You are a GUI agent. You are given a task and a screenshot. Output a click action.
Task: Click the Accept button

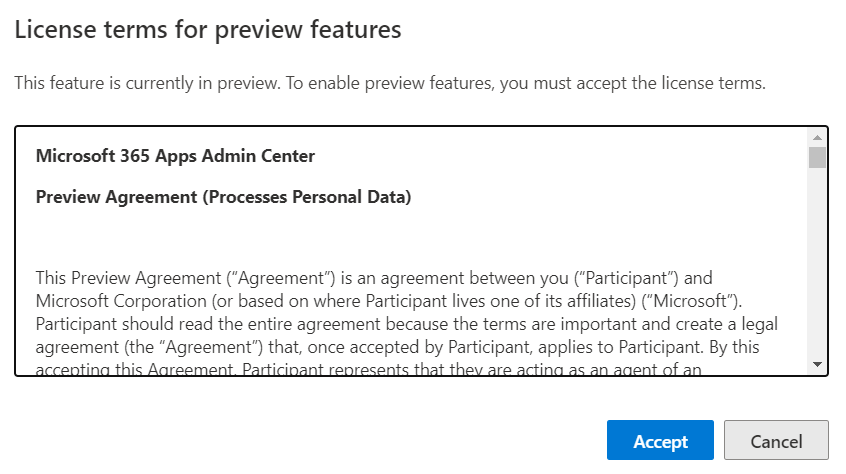(660, 441)
